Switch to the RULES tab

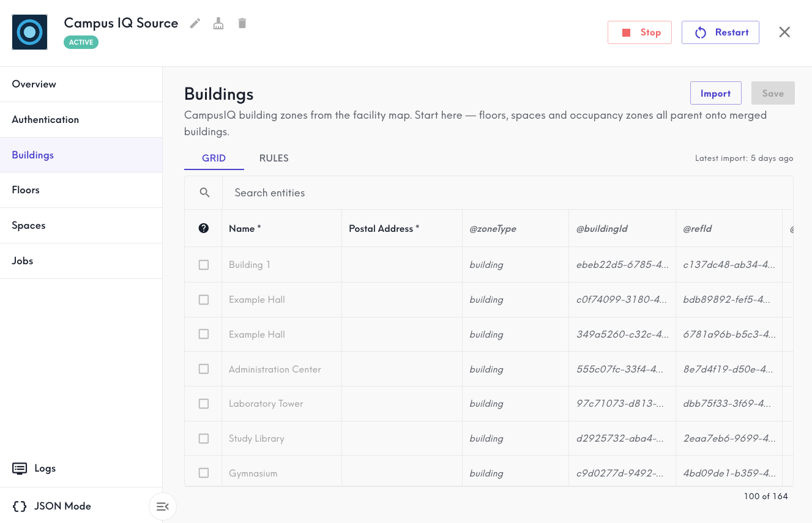click(x=274, y=158)
